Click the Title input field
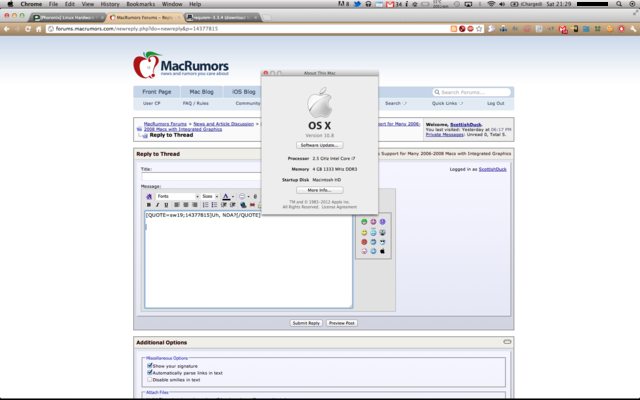The width and height of the screenshot is (640, 400). point(201,177)
